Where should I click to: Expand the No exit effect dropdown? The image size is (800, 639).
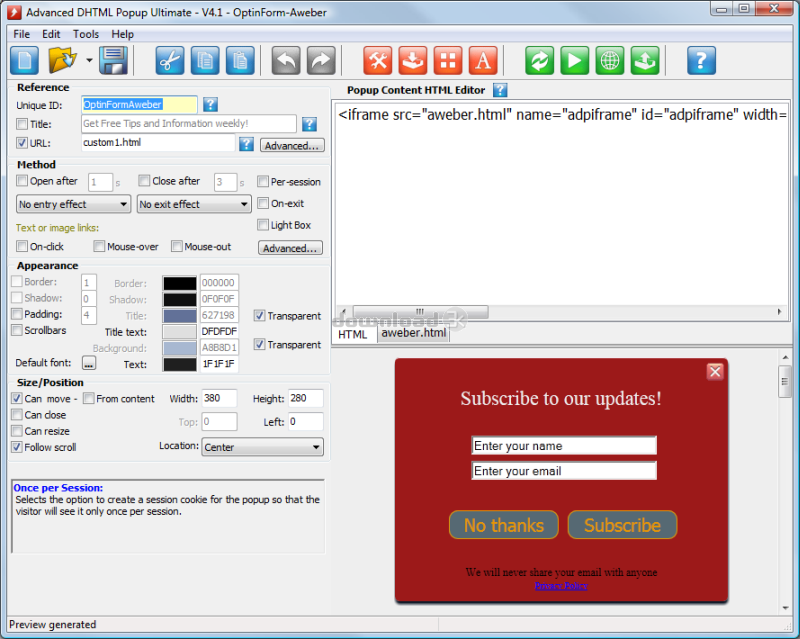coord(194,204)
